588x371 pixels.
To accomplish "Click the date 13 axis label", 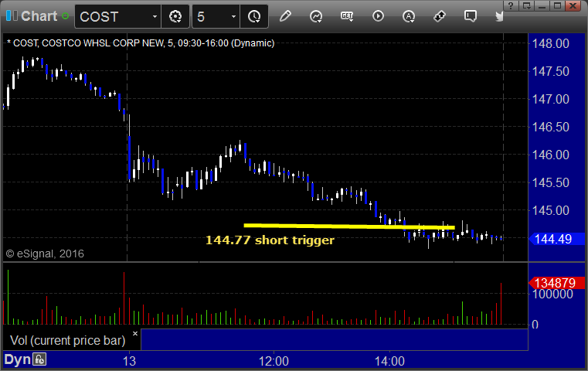I will 129,361.
